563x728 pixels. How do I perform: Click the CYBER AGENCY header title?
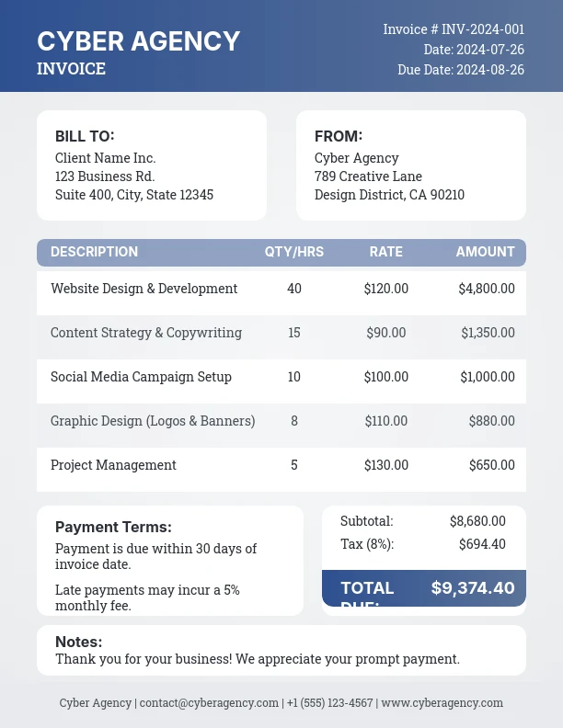click(138, 41)
